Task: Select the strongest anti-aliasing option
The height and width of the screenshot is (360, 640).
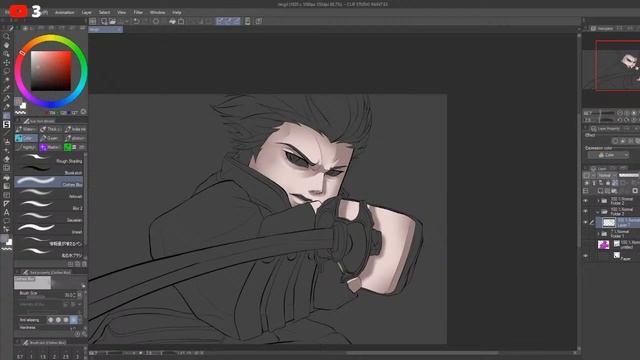Action: 73,320
